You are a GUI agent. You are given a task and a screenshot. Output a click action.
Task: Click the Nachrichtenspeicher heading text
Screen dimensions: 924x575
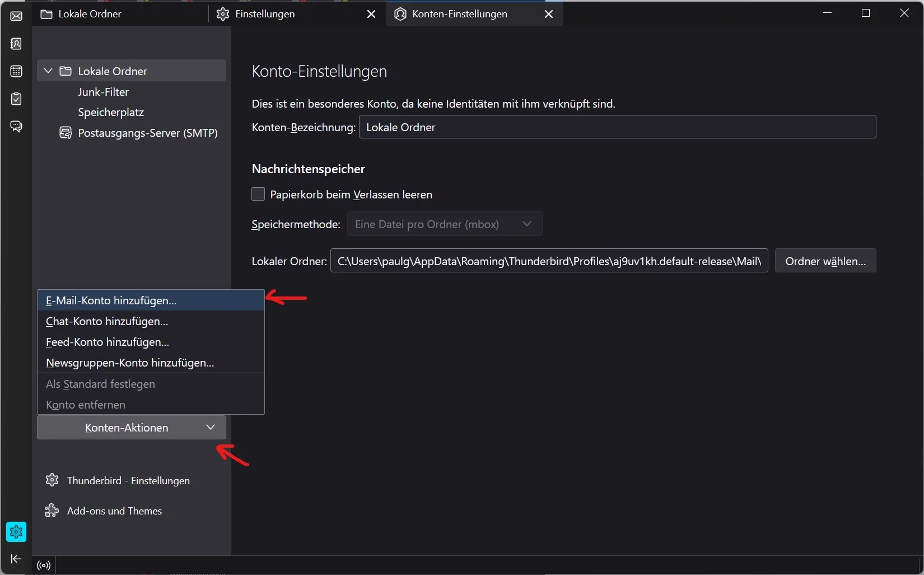coord(308,169)
